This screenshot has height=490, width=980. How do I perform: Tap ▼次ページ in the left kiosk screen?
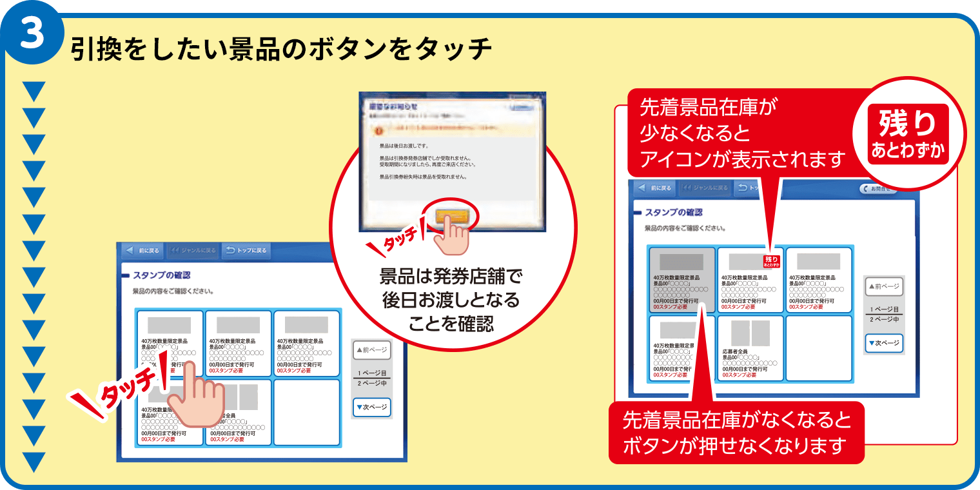click(372, 407)
